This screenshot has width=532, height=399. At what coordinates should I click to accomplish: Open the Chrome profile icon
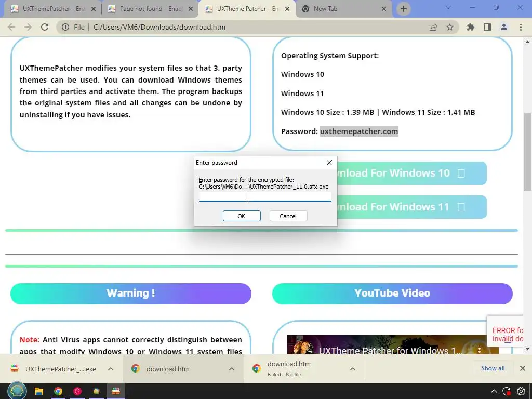click(504, 27)
